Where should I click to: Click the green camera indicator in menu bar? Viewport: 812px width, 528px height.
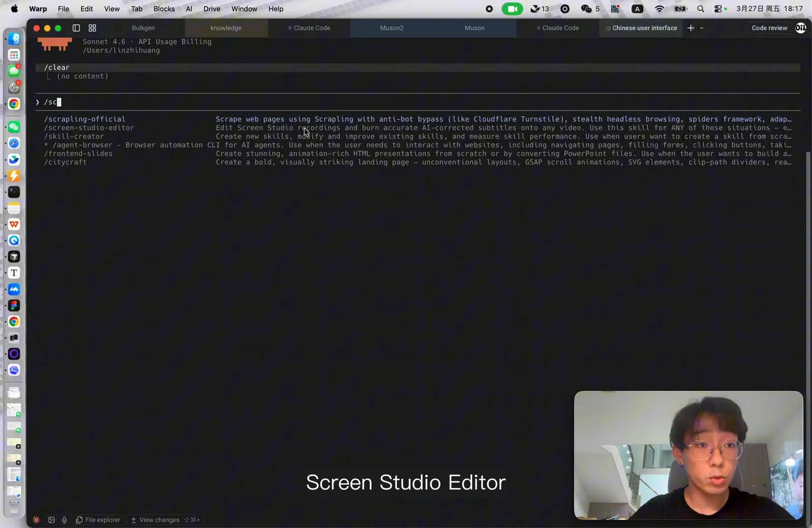[512, 9]
